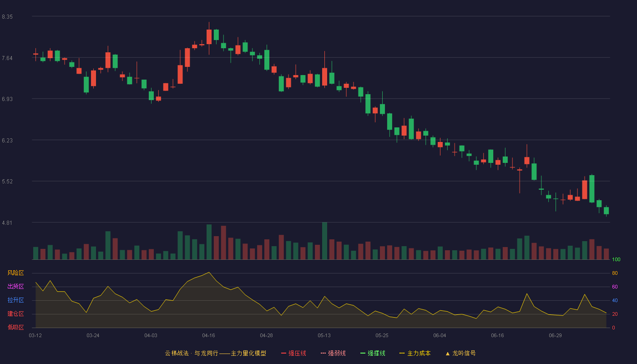Select the 风险区 zone label

(15, 273)
